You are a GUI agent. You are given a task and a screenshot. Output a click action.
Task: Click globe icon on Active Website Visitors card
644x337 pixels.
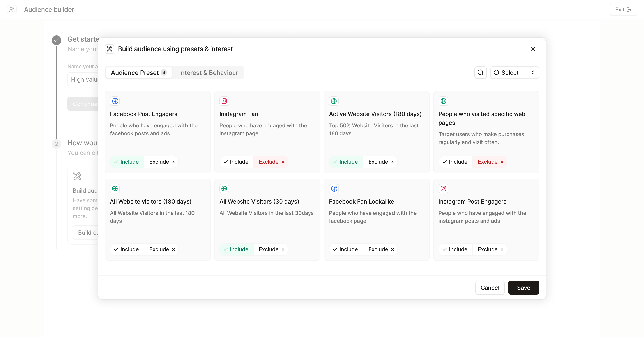[x=334, y=101]
